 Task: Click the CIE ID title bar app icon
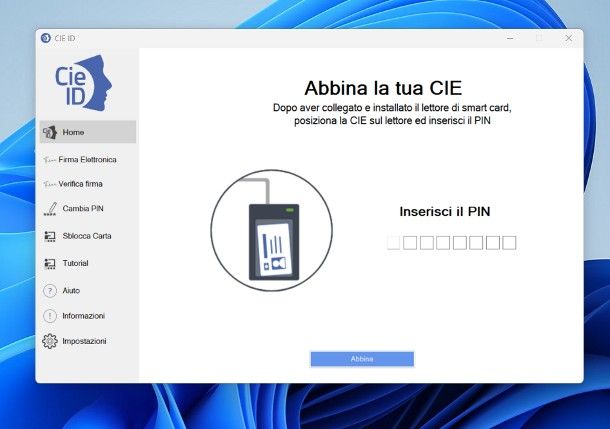[x=46, y=38]
